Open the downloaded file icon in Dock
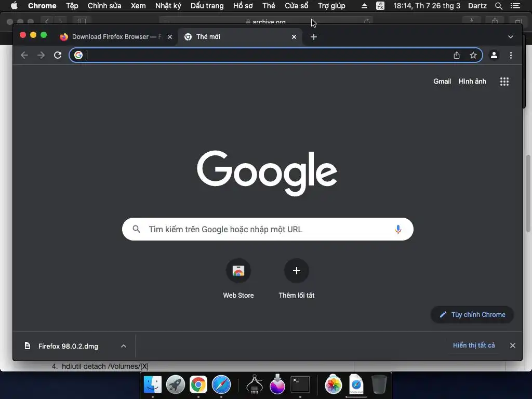The height and width of the screenshot is (399, 532). [356, 385]
